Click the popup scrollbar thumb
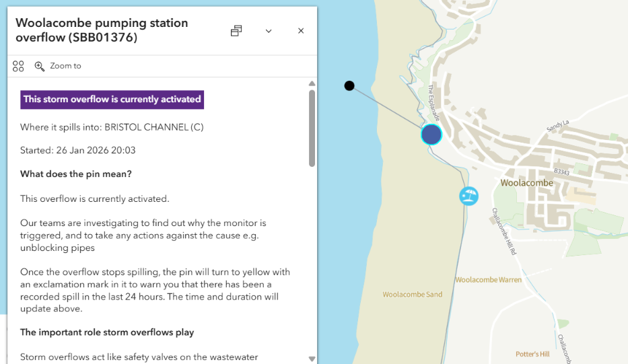The width and height of the screenshot is (628, 364). tap(312, 128)
